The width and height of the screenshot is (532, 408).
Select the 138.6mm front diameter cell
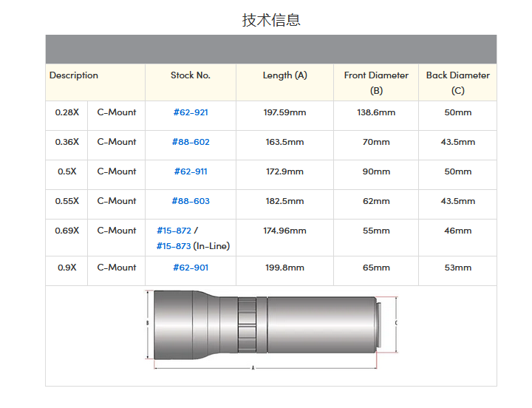coord(376,112)
